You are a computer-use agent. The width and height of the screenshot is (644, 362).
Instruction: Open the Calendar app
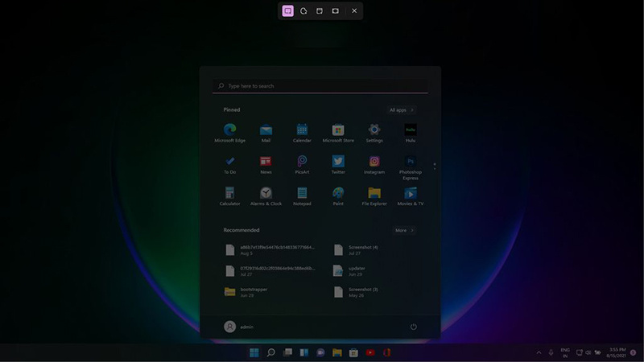[x=302, y=133]
